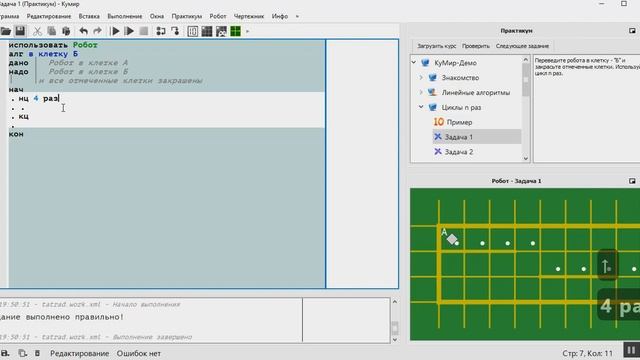Viewport: 640px width, 360px height.
Task: Click task description text box
Action: [587, 109]
